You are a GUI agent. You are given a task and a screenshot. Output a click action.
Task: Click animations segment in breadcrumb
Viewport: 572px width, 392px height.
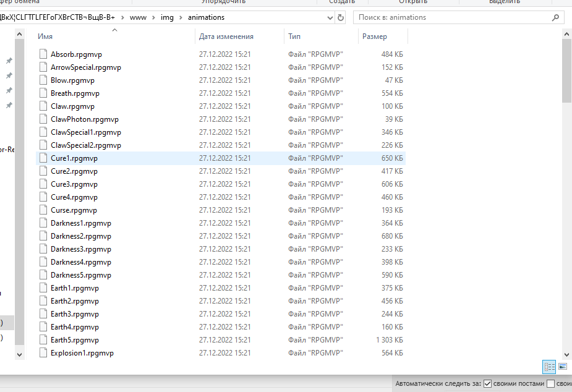pos(206,17)
